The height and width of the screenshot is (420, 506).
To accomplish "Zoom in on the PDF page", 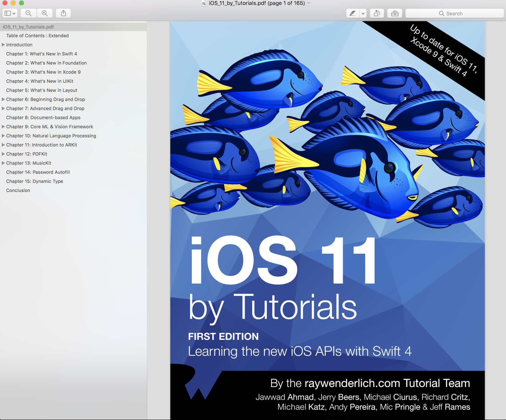I will click(45, 13).
